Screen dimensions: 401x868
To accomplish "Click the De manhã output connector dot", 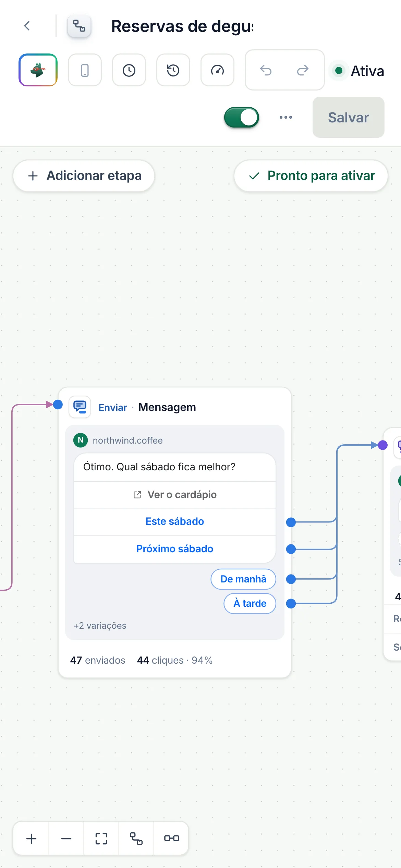I will 291,579.
